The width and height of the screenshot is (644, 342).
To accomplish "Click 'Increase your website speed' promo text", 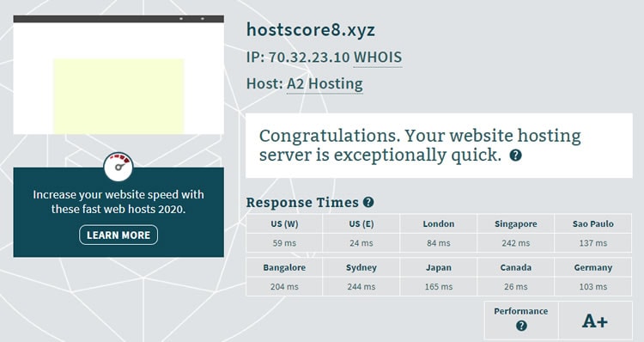I will [x=118, y=201].
